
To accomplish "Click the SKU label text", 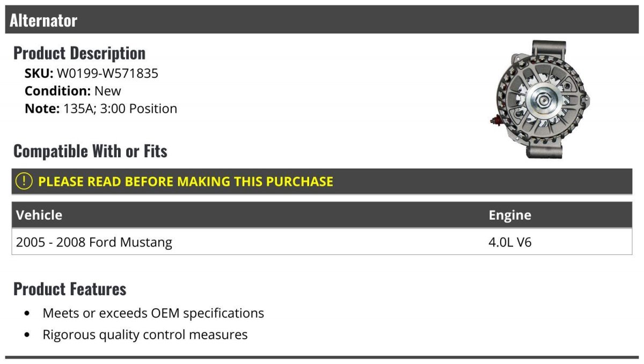I will [39, 73].
